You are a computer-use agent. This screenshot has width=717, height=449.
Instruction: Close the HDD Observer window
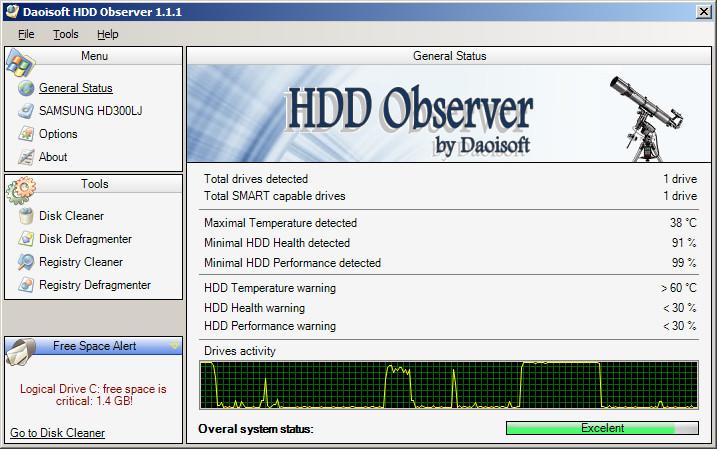tap(703, 11)
